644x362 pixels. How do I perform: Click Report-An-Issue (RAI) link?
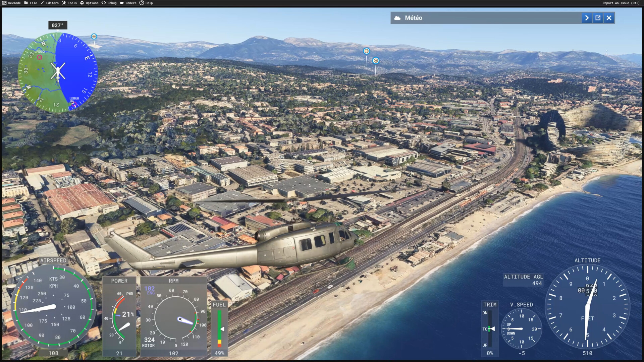tap(621, 3)
